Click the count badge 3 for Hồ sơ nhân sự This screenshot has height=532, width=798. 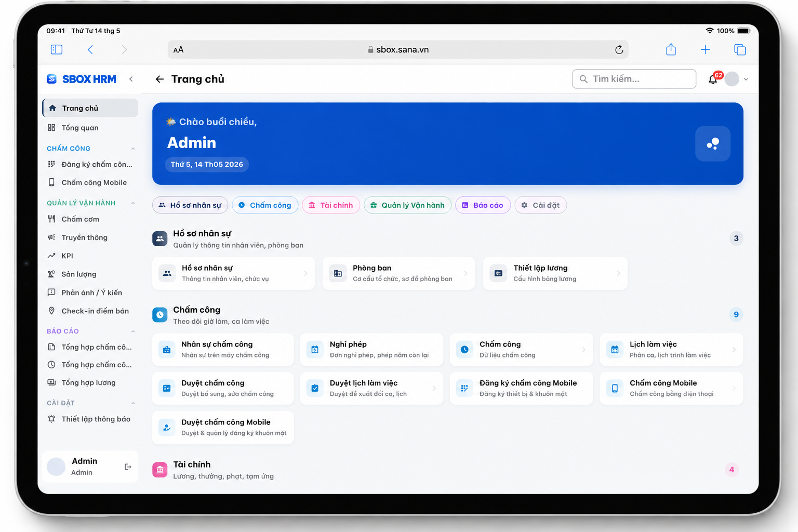tap(736, 238)
